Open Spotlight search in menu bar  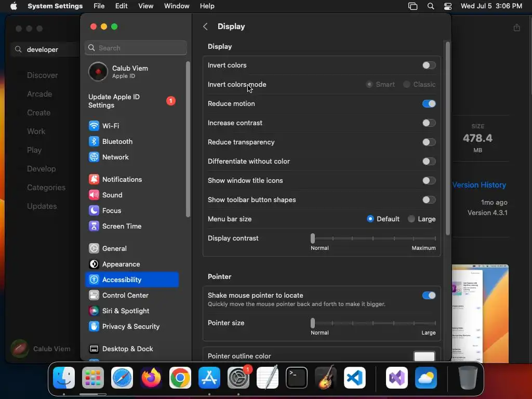coord(431,6)
